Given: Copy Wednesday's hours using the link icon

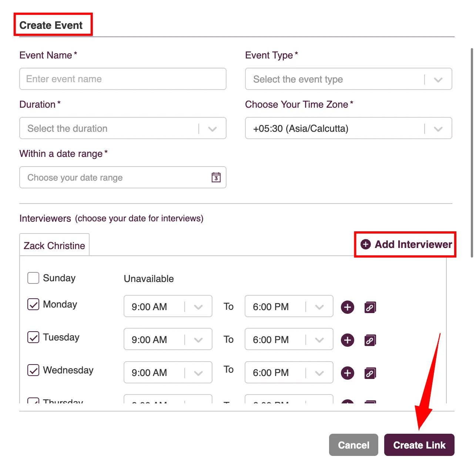Looking at the screenshot, I should pos(370,373).
